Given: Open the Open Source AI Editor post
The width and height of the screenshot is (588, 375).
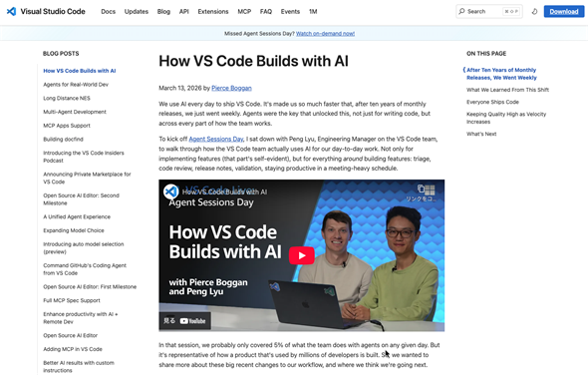Looking at the screenshot, I should tap(70, 335).
